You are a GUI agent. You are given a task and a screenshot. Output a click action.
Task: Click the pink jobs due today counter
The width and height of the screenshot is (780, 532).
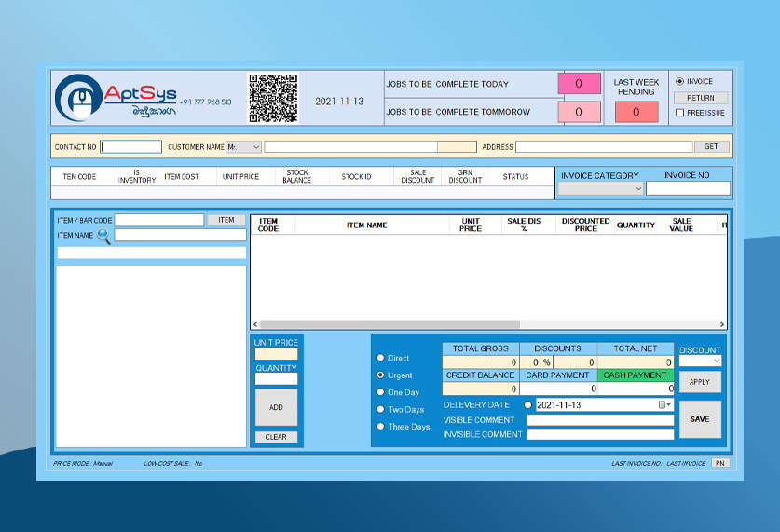coord(579,84)
